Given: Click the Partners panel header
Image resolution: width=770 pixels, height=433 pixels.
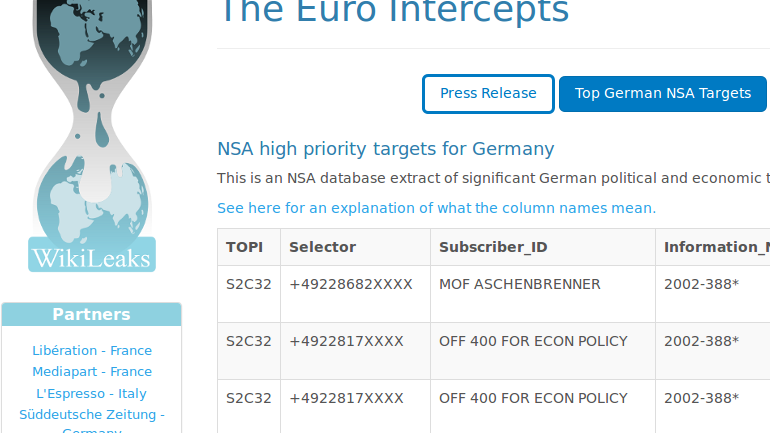Looking at the screenshot, I should pyautogui.click(x=92, y=314).
